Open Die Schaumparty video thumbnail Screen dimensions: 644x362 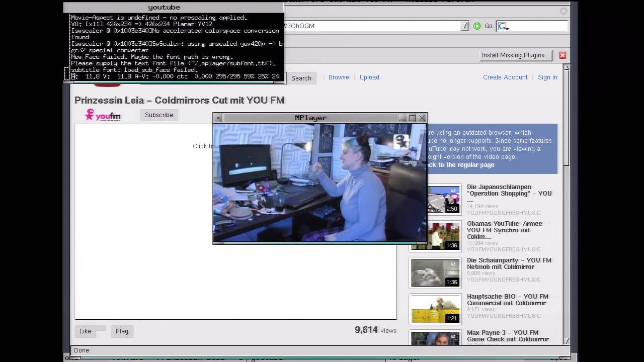[x=435, y=273]
